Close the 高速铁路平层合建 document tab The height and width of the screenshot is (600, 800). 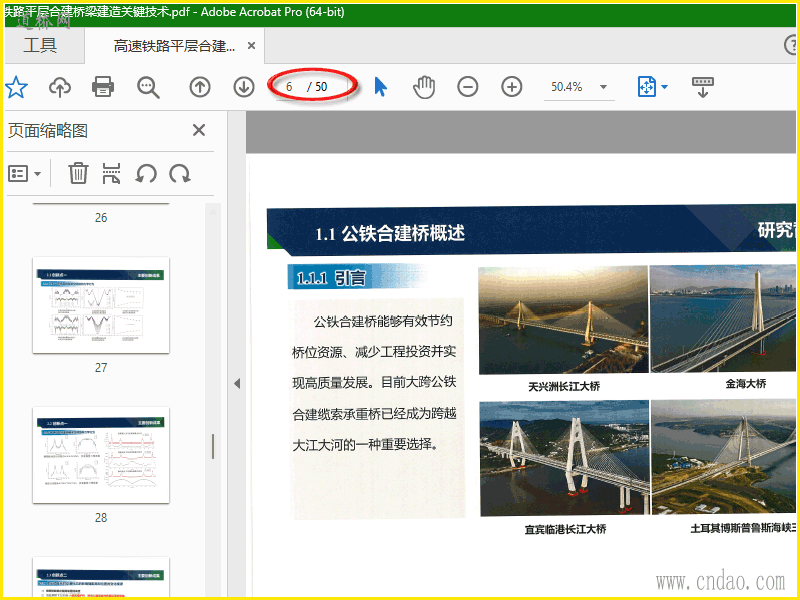tap(251, 46)
